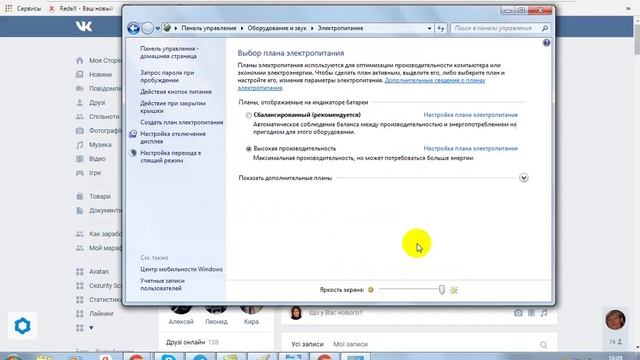Open the blue Help question mark icon

click(547, 43)
